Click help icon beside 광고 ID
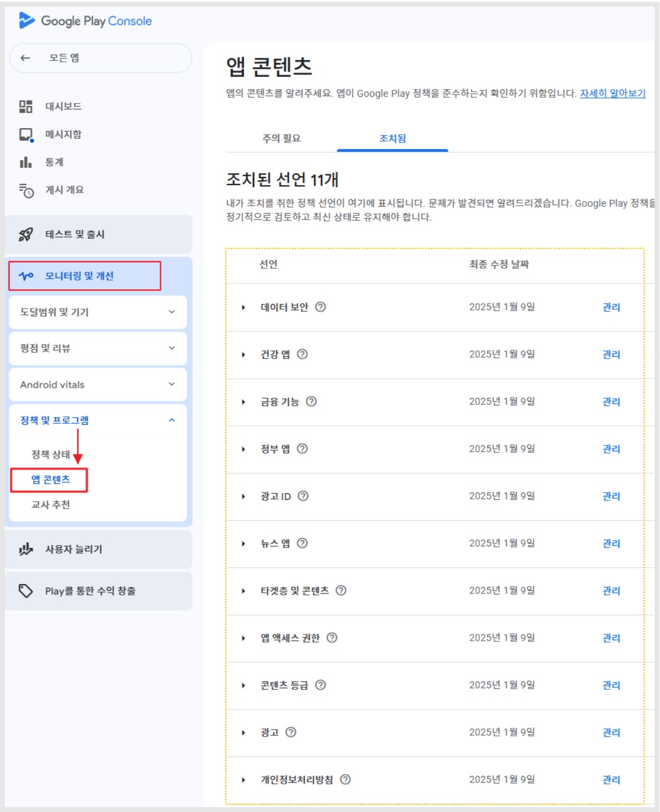Viewport: 660px width, 812px height. click(303, 496)
